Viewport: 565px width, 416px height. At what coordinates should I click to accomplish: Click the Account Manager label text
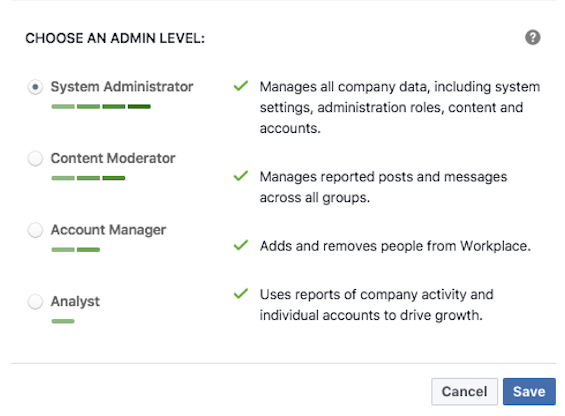tap(108, 230)
